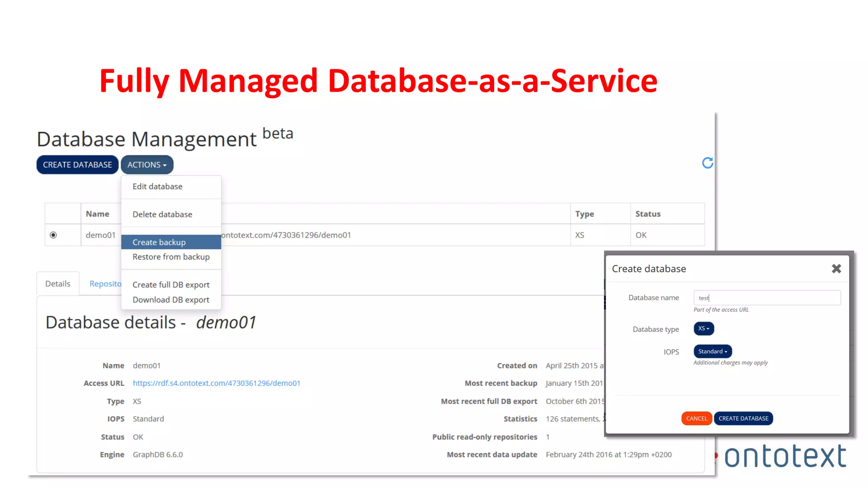Expand the XS database type dropdown
This screenshot has height=488, width=868.
pyautogui.click(x=704, y=329)
